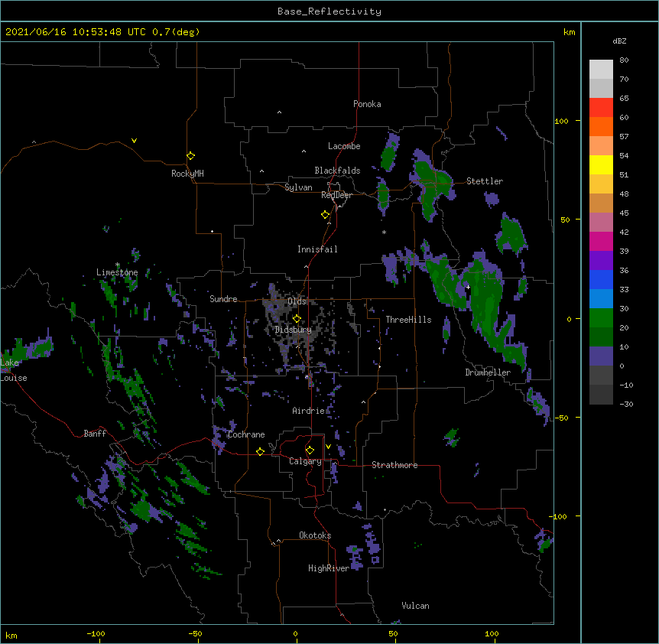Click the Ponoka city label
The height and width of the screenshot is (644, 659).
tap(367, 104)
